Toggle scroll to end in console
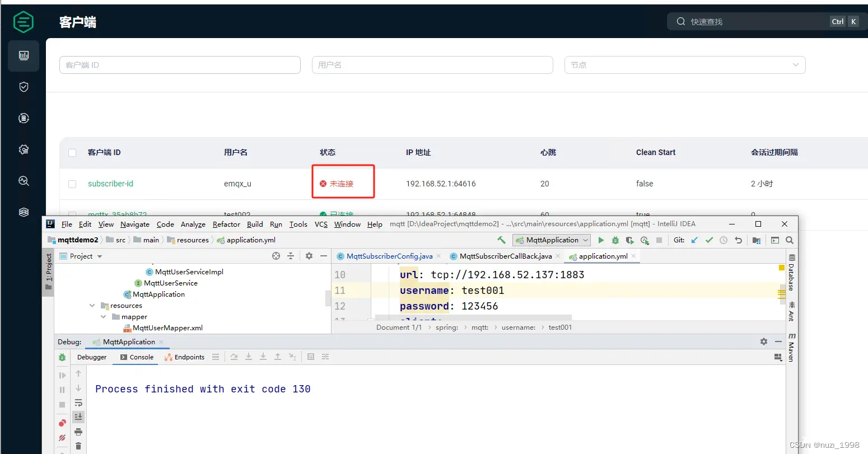The height and width of the screenshot is (454, 868). pos(78,416)
